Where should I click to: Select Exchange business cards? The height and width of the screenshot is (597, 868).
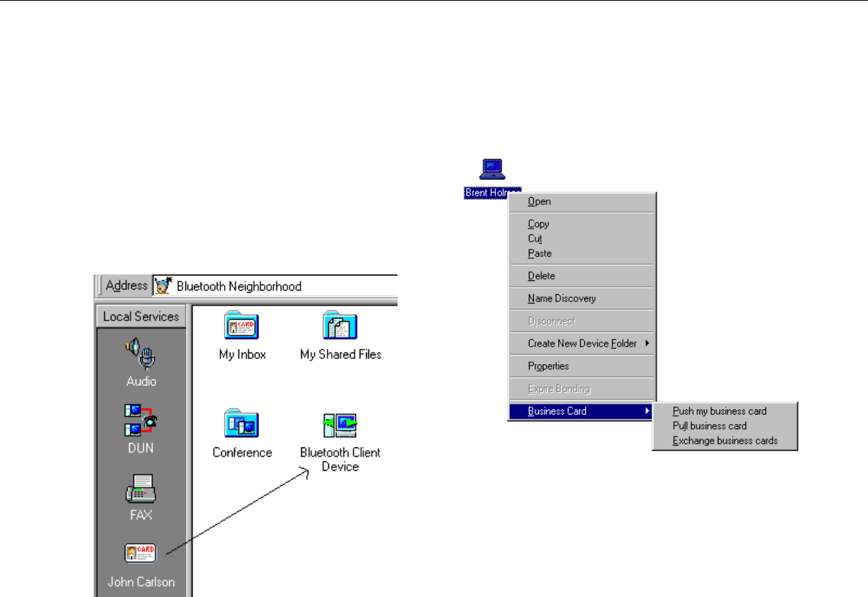(x=724, y=441)
